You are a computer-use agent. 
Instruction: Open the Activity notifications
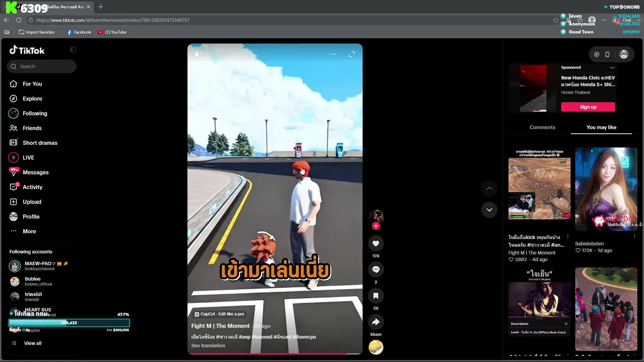click(32, 187)
